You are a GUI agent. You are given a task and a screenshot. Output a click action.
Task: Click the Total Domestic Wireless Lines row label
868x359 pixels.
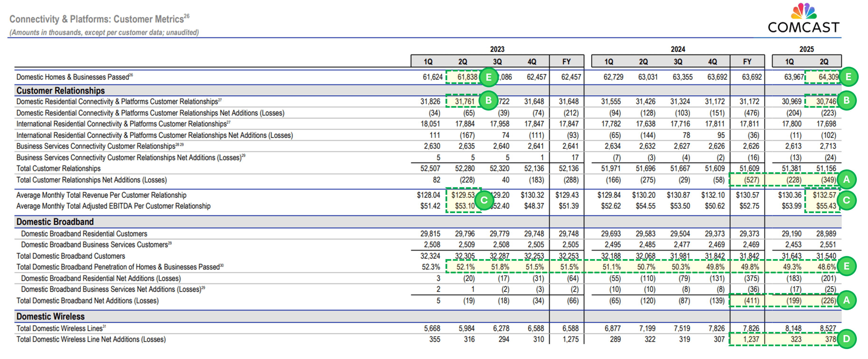58,328
